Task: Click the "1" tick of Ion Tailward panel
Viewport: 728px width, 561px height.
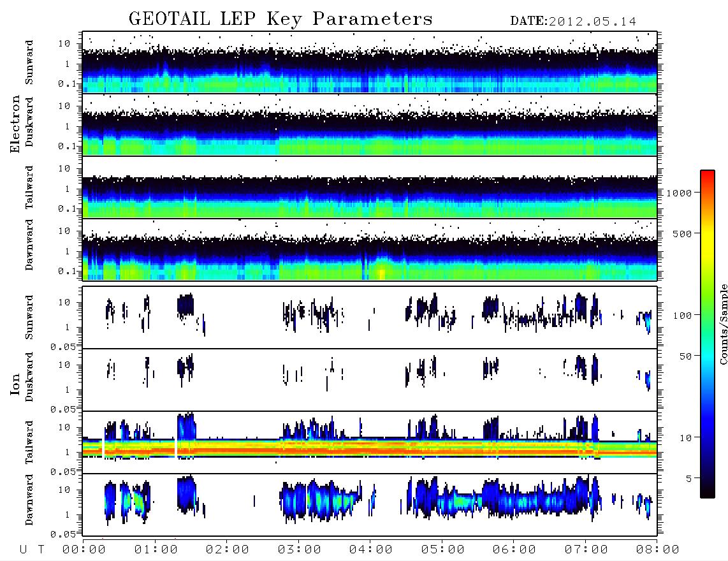Action: tap(67, 452)
